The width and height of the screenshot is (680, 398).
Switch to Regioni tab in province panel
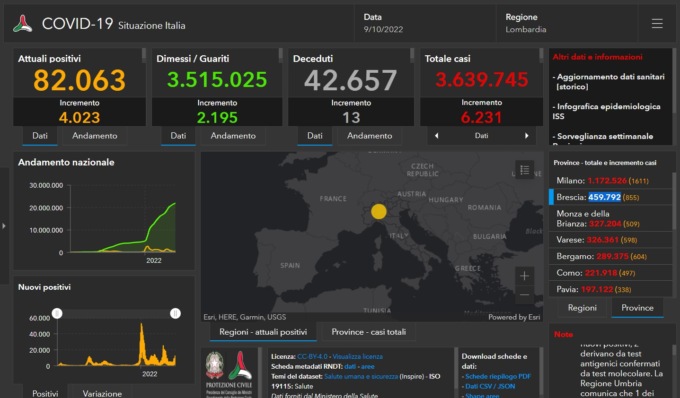click(582, 308)
